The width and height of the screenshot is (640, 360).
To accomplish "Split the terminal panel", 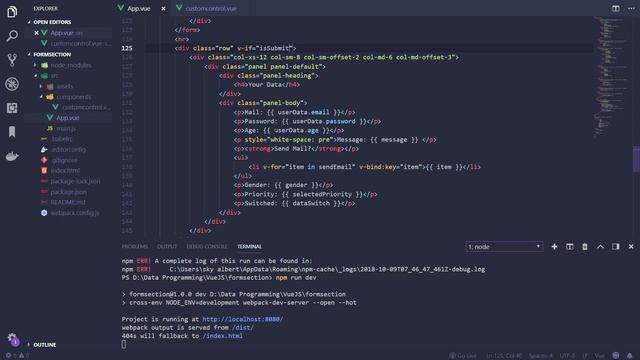I will coord(570,247).
